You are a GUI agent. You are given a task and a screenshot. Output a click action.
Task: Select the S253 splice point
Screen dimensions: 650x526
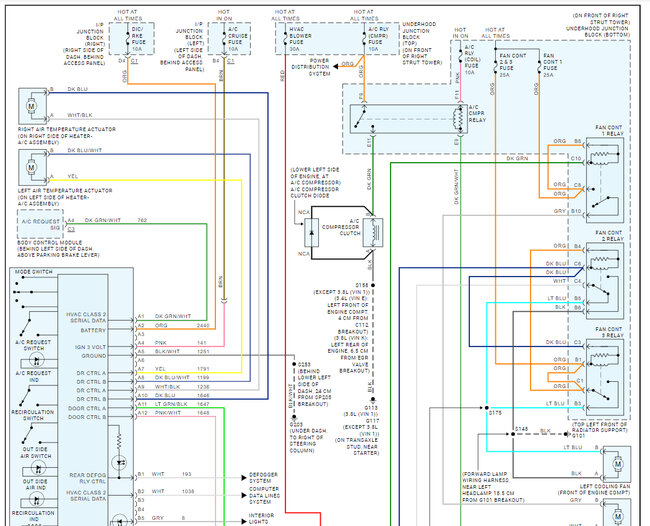tap(294, 364)
